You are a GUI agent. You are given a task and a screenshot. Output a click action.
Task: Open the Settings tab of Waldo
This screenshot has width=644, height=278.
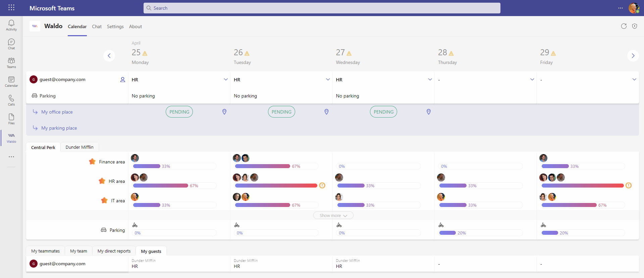click(115, 26)
